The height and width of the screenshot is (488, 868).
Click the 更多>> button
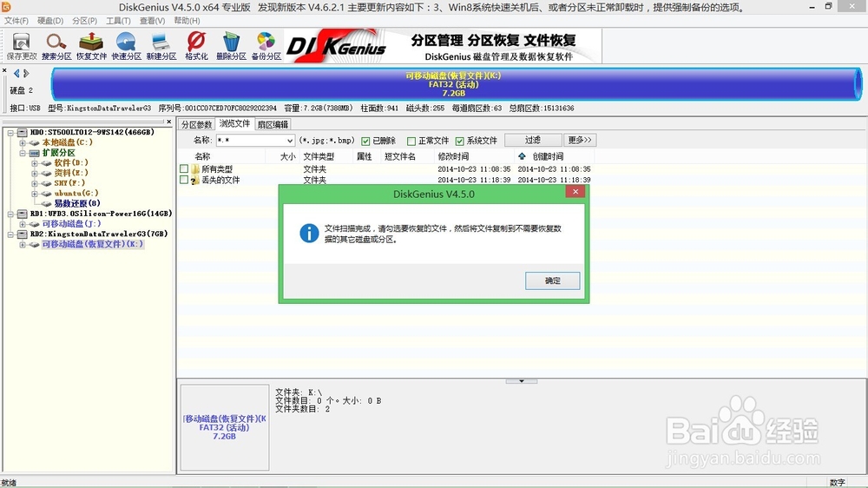[x=580, y=140]
